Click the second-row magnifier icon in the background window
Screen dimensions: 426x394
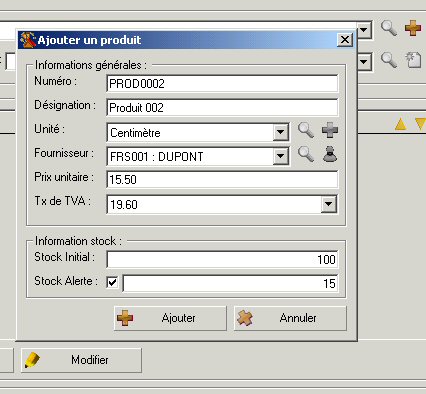(x=389, y=60)
